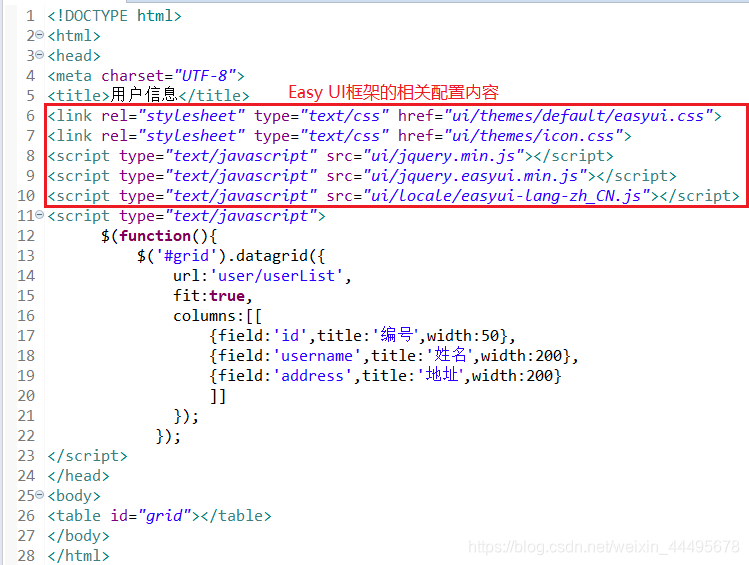Click the field string 'username'

(317, 356)
